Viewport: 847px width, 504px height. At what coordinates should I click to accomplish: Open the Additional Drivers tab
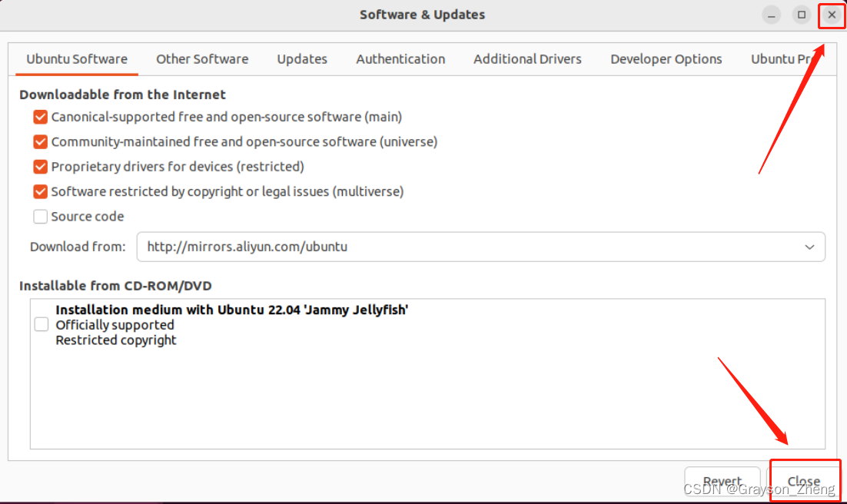527,59
